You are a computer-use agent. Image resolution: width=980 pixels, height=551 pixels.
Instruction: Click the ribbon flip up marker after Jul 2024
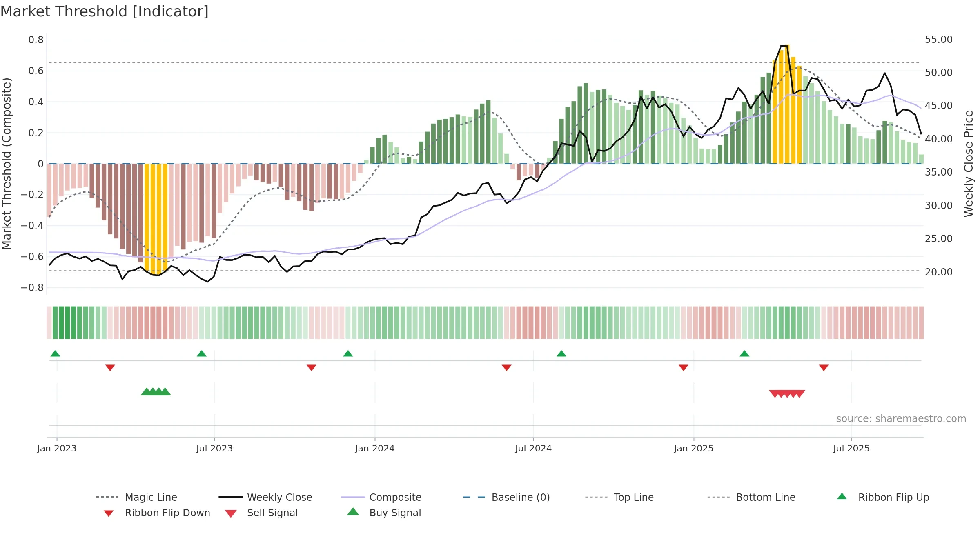coord(561,353)
